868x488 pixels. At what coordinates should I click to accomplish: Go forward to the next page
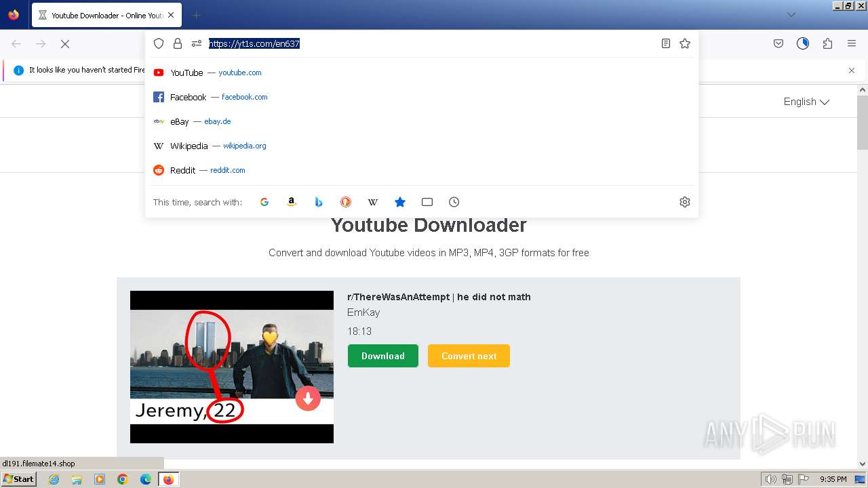point(41,43)
